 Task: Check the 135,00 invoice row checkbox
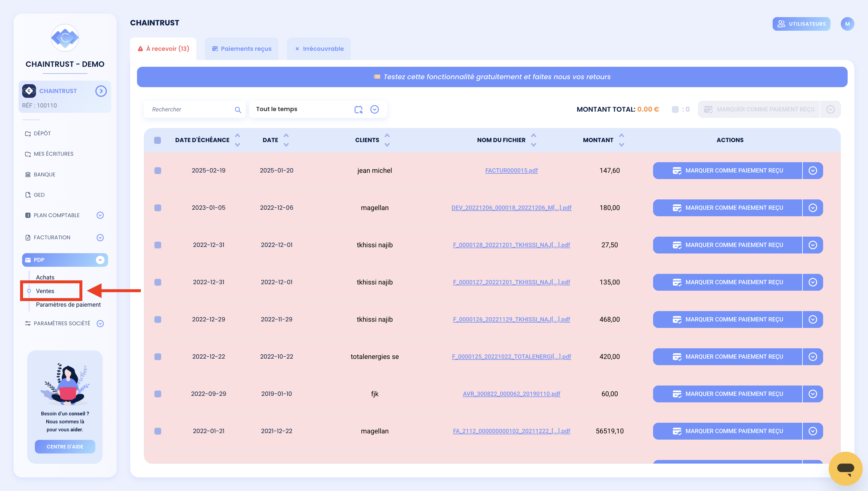pos(157,282)
